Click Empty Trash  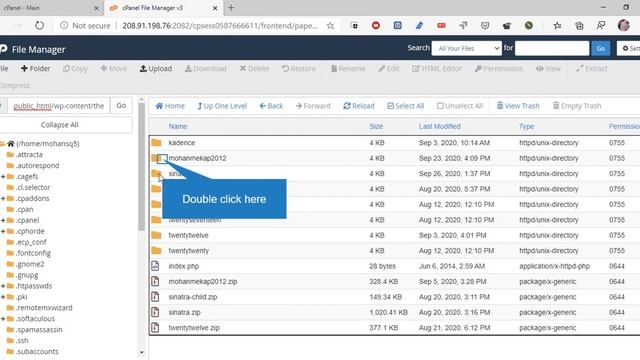click(577, 106)
